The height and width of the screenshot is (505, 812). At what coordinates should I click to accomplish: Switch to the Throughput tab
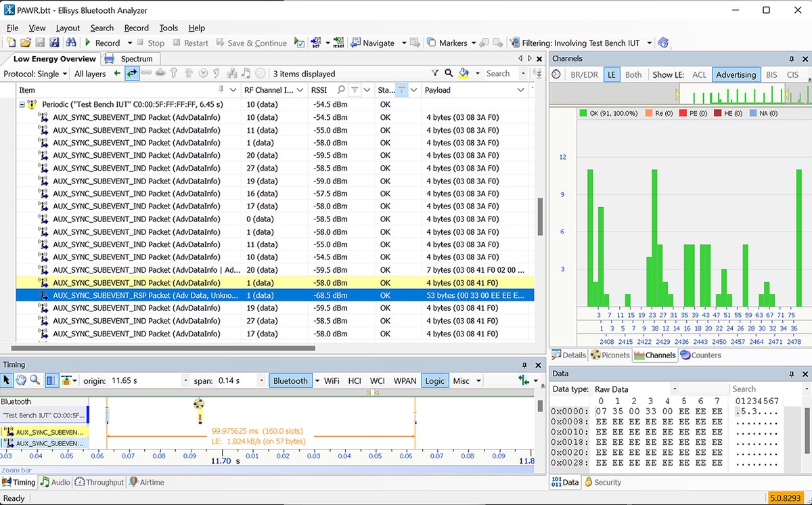coord(99,482)
